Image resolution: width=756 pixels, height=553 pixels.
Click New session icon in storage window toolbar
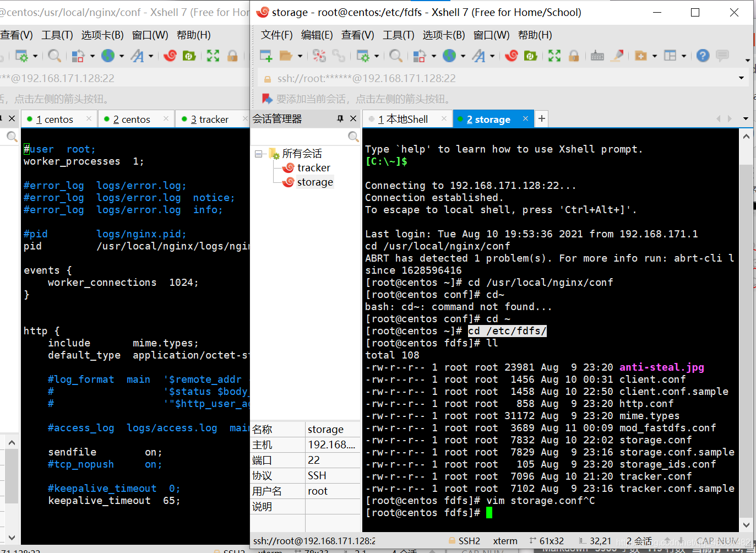click(266, 56)
